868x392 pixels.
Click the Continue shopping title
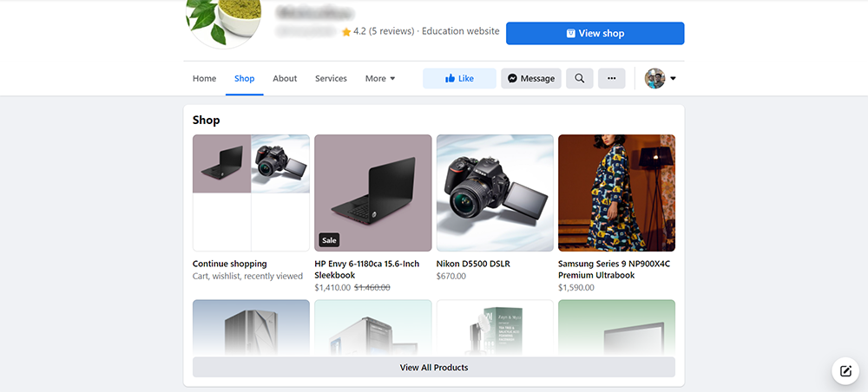point(230,264)
